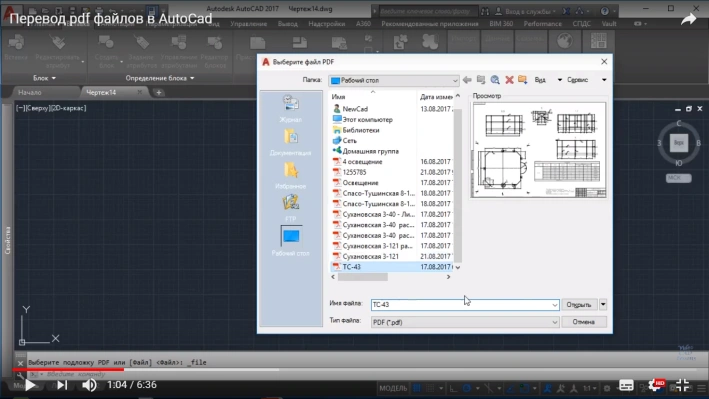Click the Открыть button
This screenshot has width=709, height=399.
579,304
